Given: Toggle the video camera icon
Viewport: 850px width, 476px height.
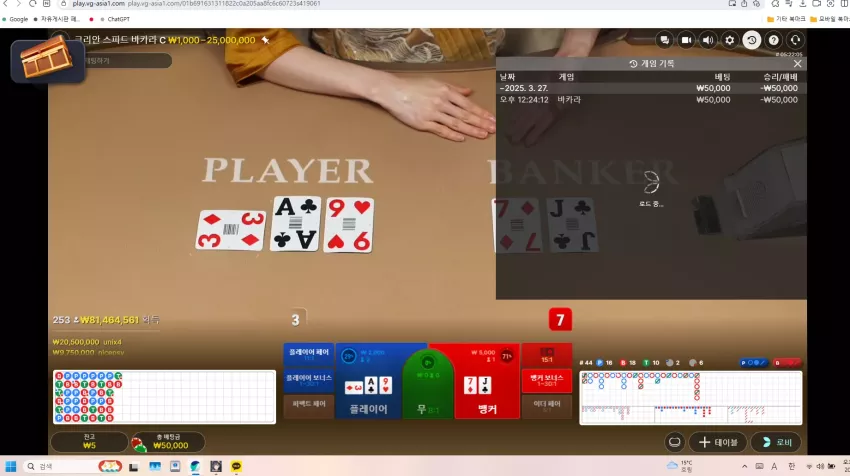Looking at the screenshot, I should (686, 40).
